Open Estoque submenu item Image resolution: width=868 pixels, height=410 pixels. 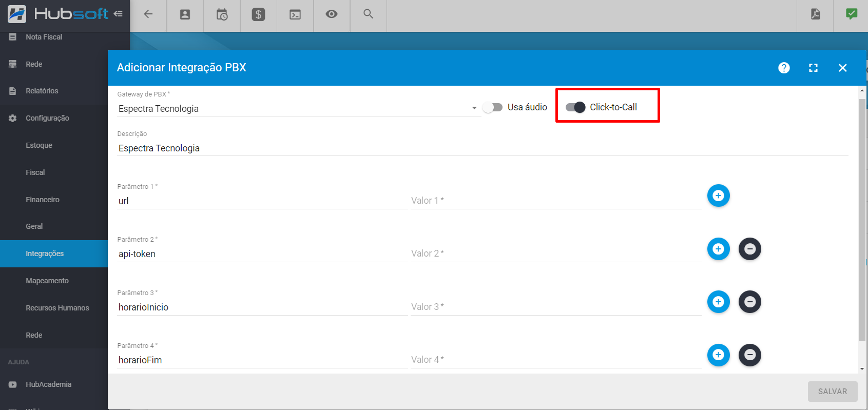click(x=39, y=145)
